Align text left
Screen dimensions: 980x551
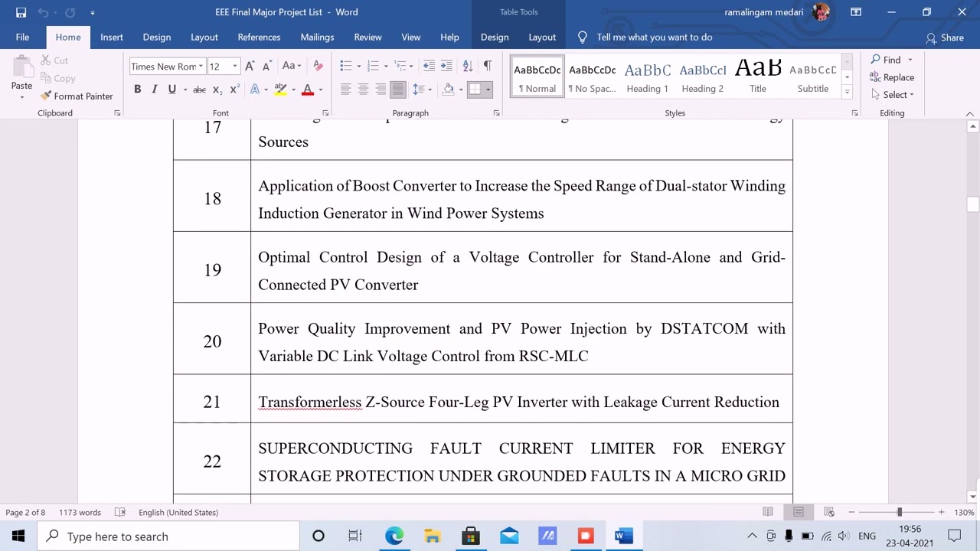(345, 90)
